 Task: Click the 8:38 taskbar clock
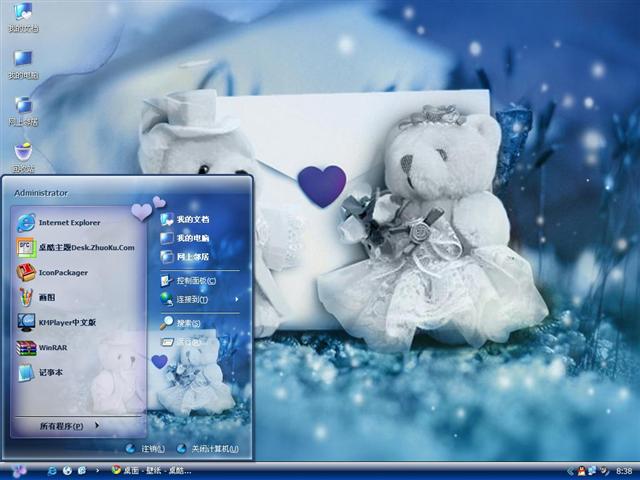tap(624, 471)
